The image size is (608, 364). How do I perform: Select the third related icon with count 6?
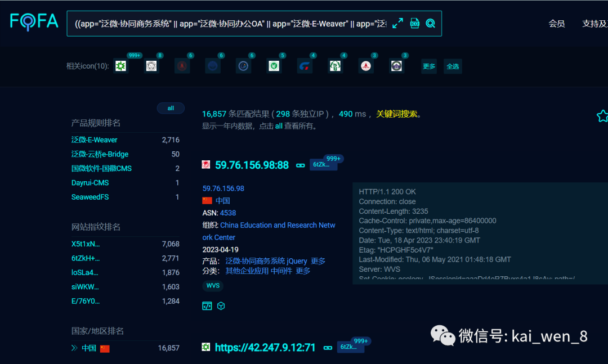(243, 66)
